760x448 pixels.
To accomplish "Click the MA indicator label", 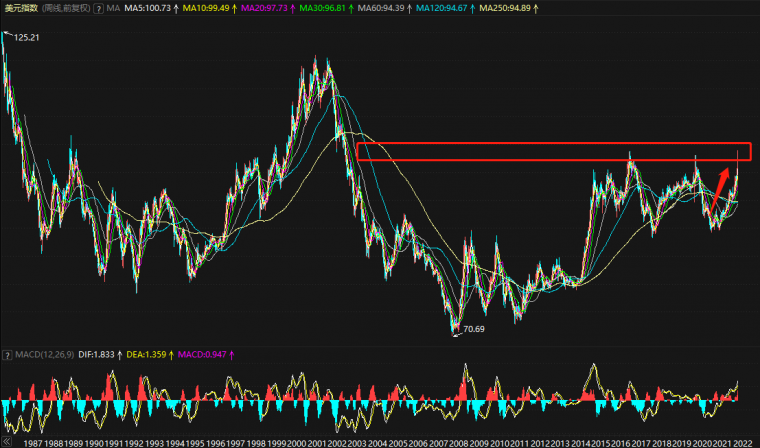I will 113,8.
